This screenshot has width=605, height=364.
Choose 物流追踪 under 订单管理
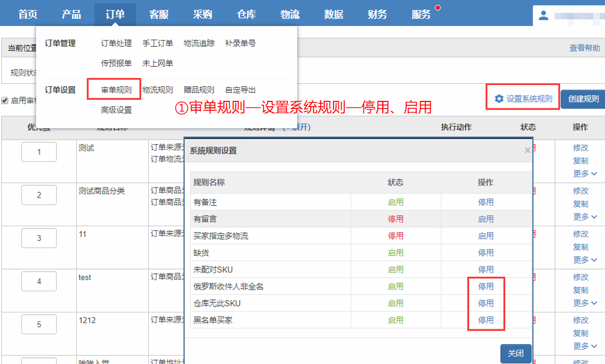click(199, 43)
